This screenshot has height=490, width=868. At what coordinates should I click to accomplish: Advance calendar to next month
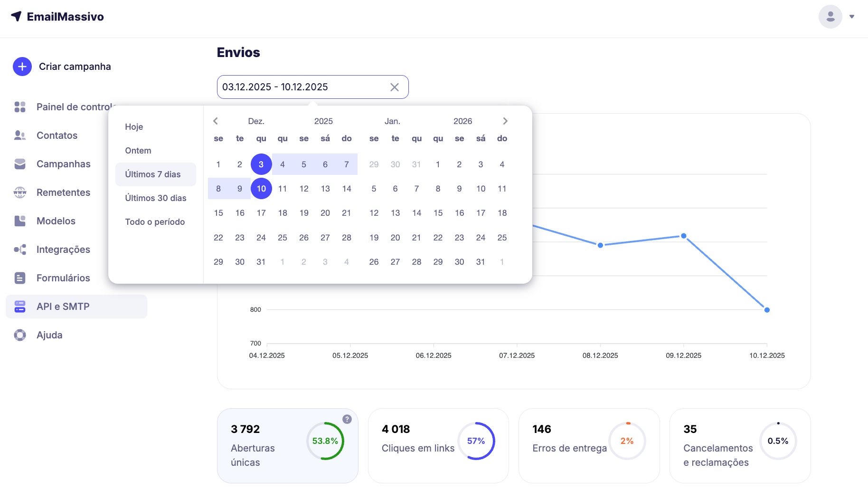[505, 121]
